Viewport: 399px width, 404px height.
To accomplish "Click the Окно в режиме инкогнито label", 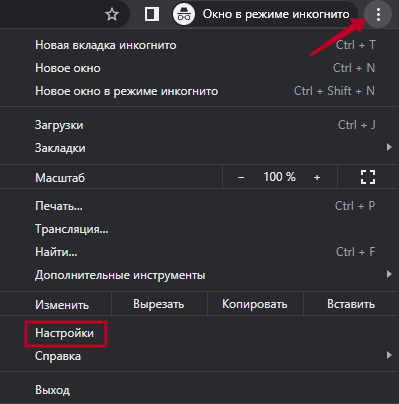I will [x=276, y=14].
